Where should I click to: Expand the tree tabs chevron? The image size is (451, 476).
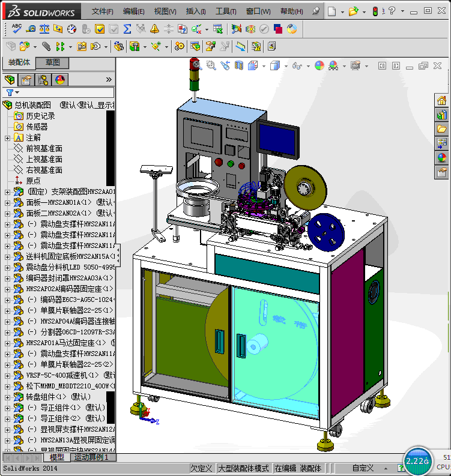pos(109,80)
